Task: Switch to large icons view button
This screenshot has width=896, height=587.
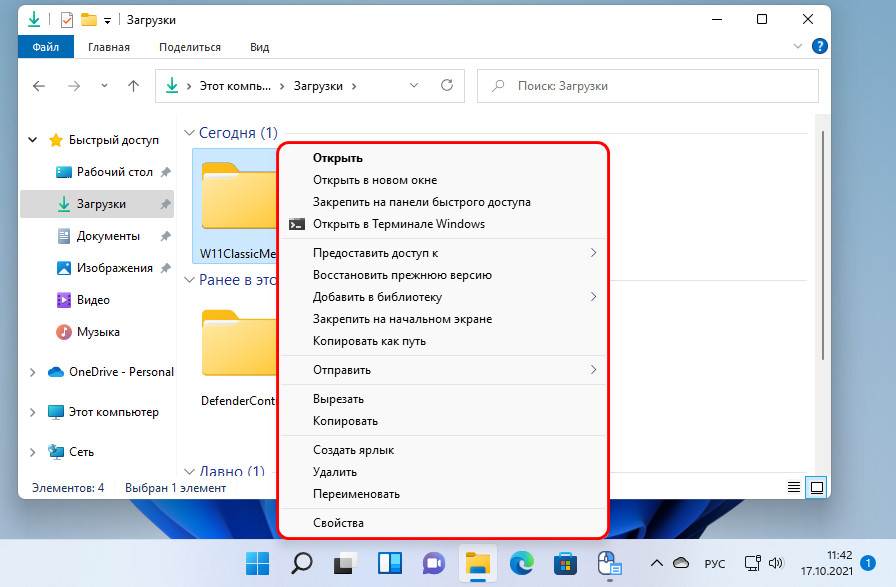Action: pyautogui.click(x=817, y=488)
